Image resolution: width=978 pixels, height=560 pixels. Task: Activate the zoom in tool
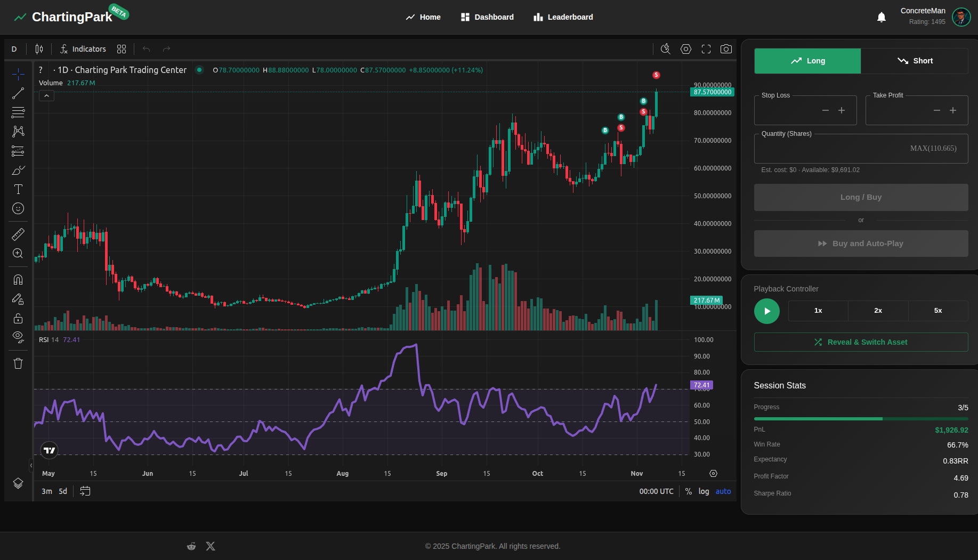point(18,253)
